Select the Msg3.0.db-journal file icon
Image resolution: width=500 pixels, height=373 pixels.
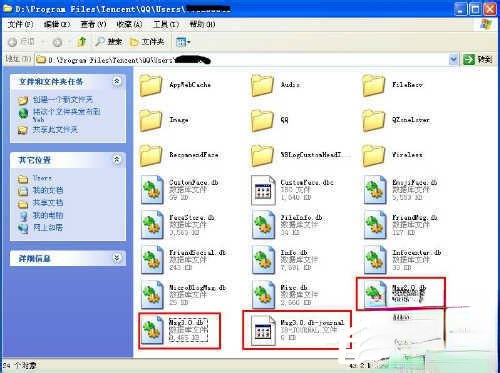tap(263, 330)
